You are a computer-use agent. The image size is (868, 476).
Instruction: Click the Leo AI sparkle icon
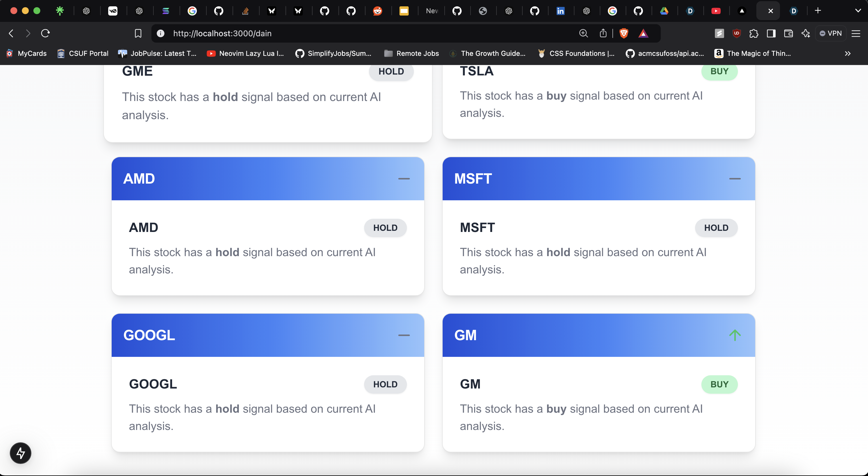806,33
